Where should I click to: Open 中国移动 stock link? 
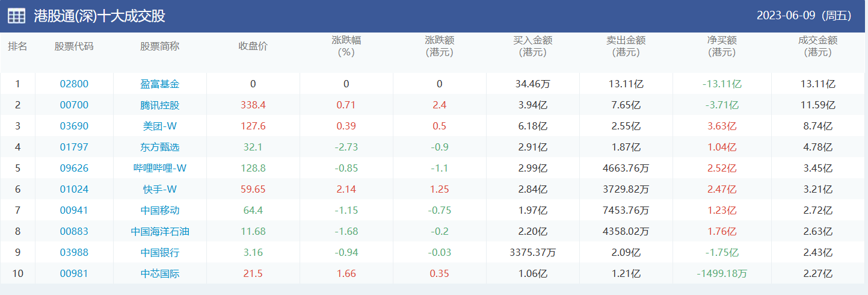click(159, 211)
